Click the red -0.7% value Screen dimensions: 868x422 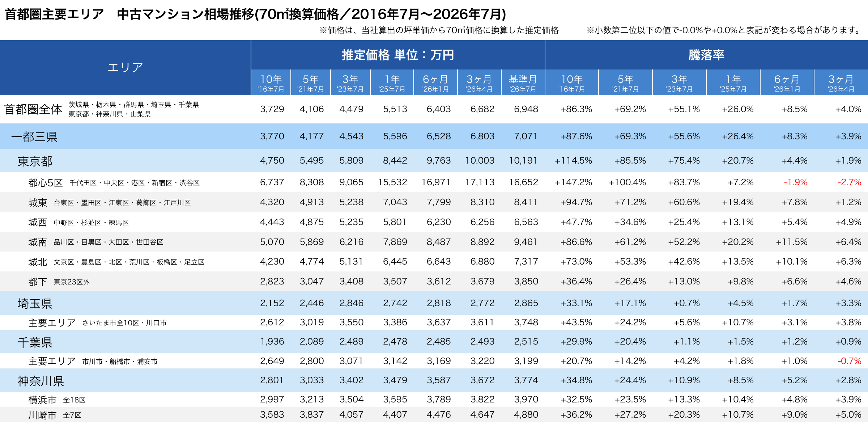pyautogui.click(x=850, y=361)
